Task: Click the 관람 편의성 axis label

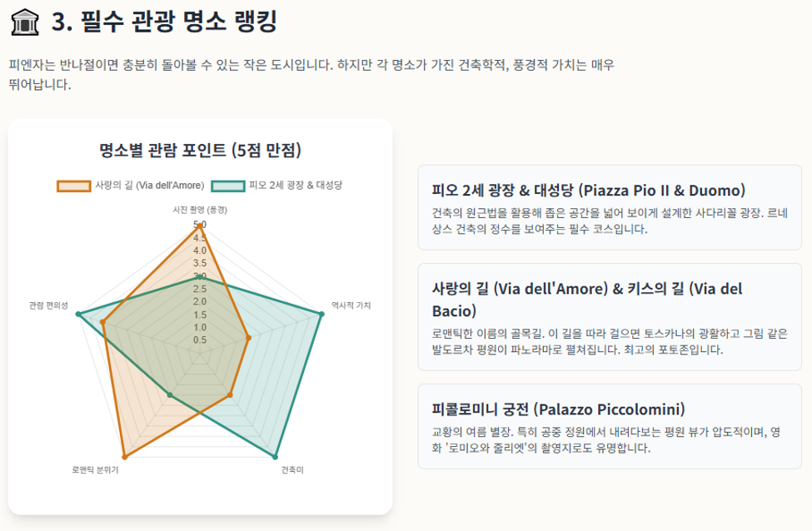Action: pyautogui.click(x=48, y=305)
